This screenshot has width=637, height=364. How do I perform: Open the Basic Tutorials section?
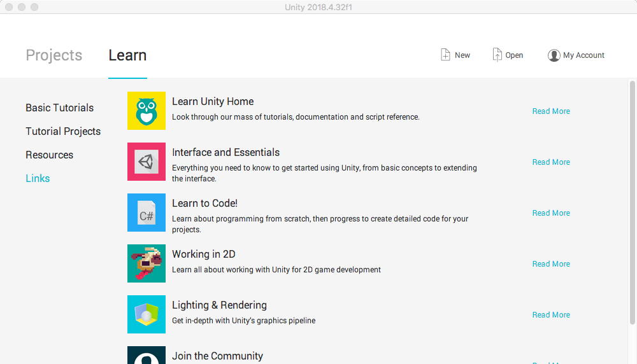[60, 108]
